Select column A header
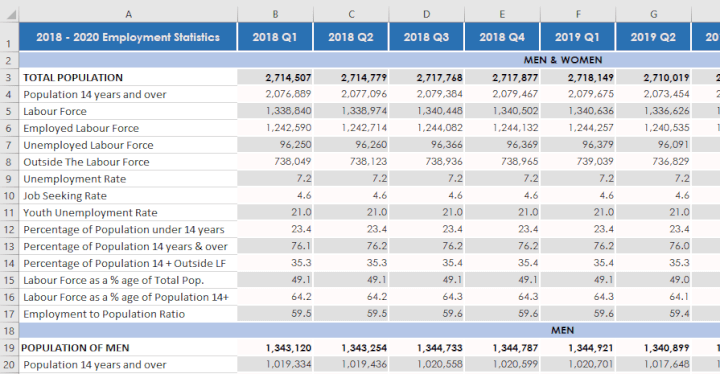This screenshot has width=720, height=374. [x=129, y=14]
